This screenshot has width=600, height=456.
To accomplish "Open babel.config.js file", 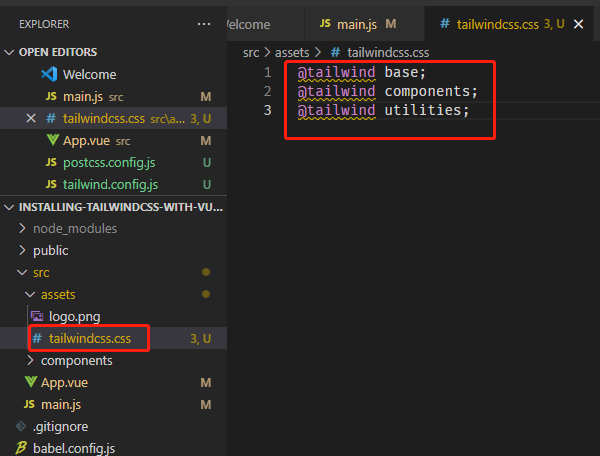I will [113, 448].
